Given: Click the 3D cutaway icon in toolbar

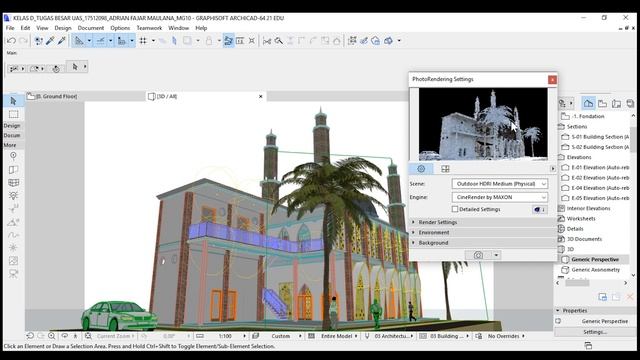Looking at the screenshot, I should (388, 40).
